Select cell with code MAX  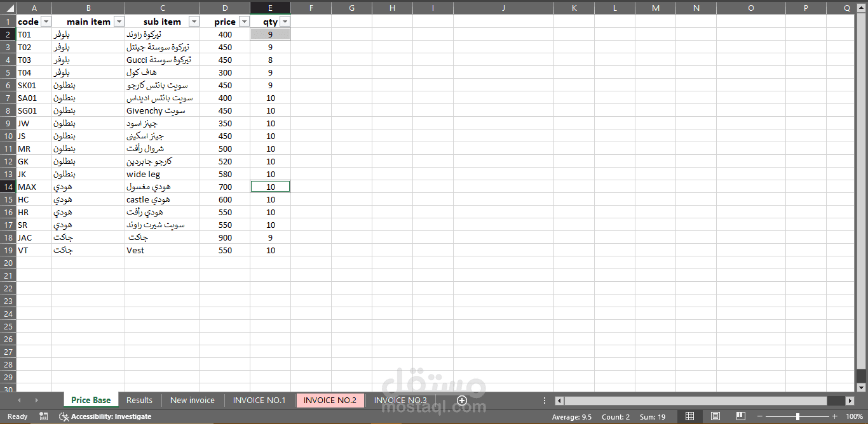[x=34, y=187]
